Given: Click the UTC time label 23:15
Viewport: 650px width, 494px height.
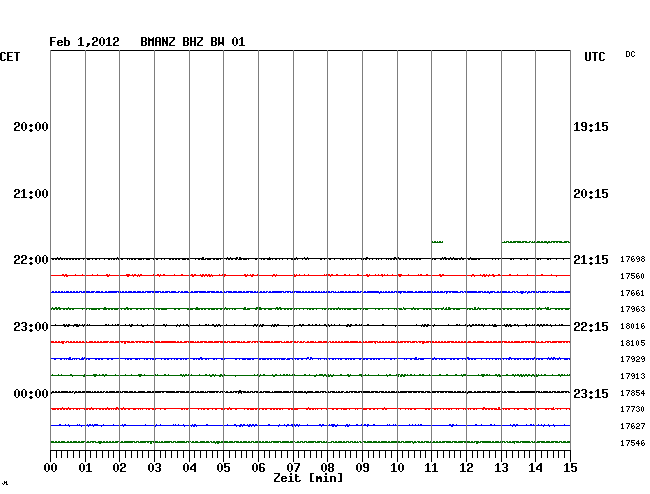Looking at the screenshot, I should (591, 394).
